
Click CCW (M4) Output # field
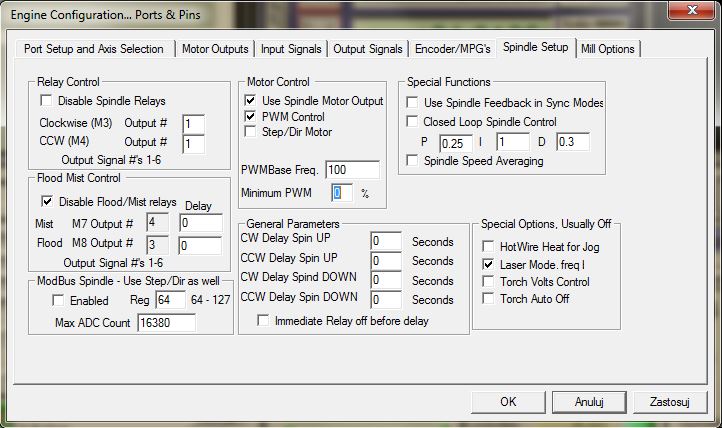[193, 144]
